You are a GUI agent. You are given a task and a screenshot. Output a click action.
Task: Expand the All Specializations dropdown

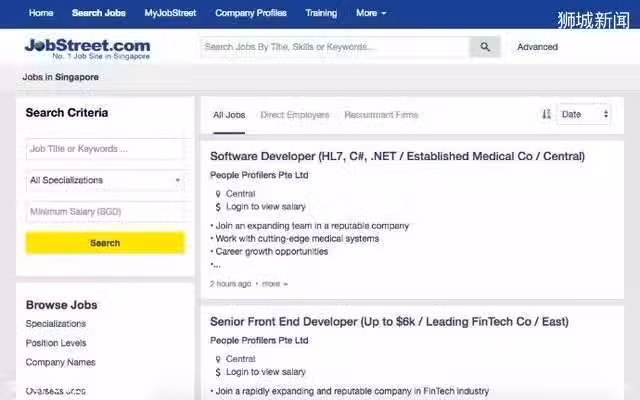[x=105, y=180]
